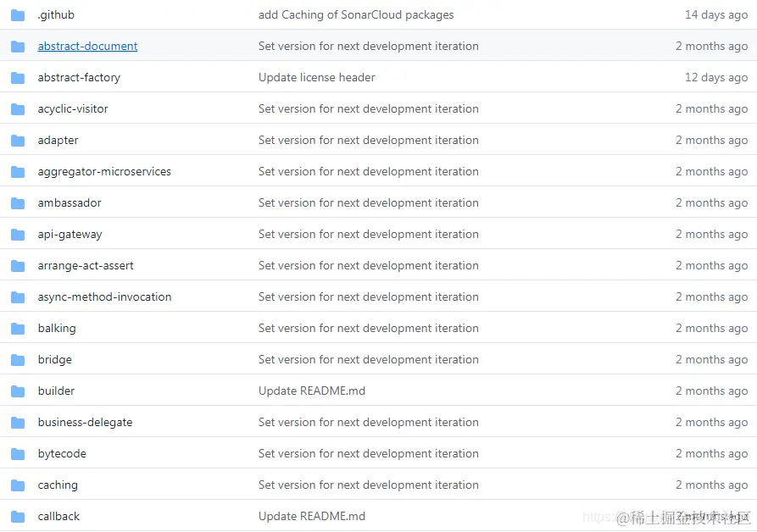Click the folder icon beside aggregator-microservices
Image resolution: width=757 pixels, height=532 pixels.
tap(18, 172)
